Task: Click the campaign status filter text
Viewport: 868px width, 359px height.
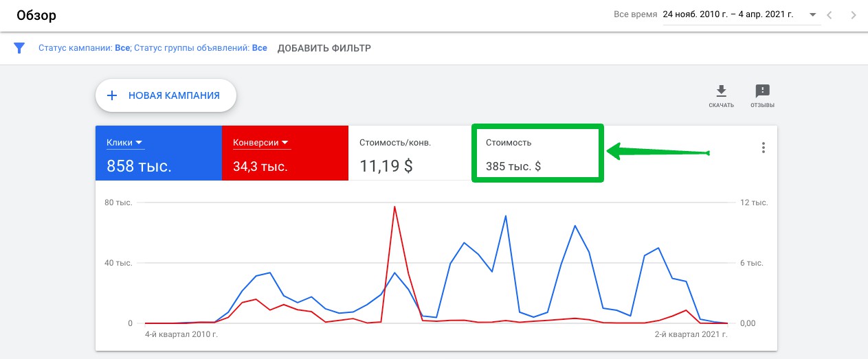Action: click(x=85, y=49)
